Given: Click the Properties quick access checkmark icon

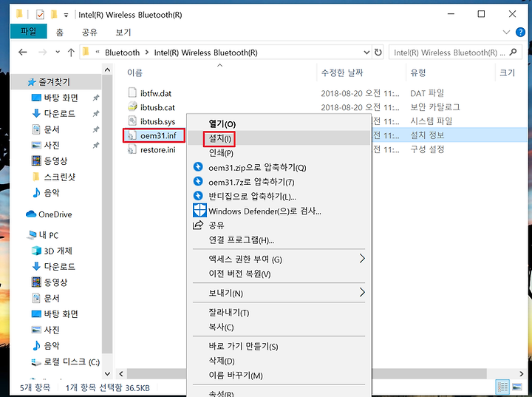Looking at the screenshot, I should coord(40,15).
